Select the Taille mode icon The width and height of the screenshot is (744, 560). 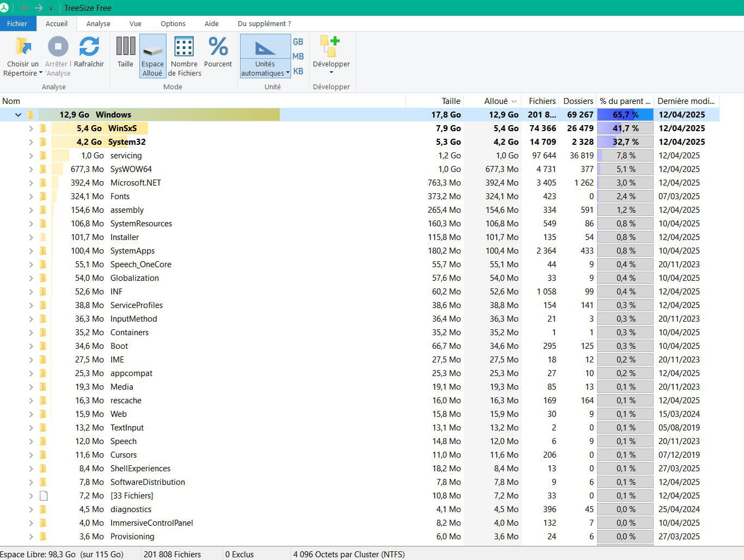(125, 47)
